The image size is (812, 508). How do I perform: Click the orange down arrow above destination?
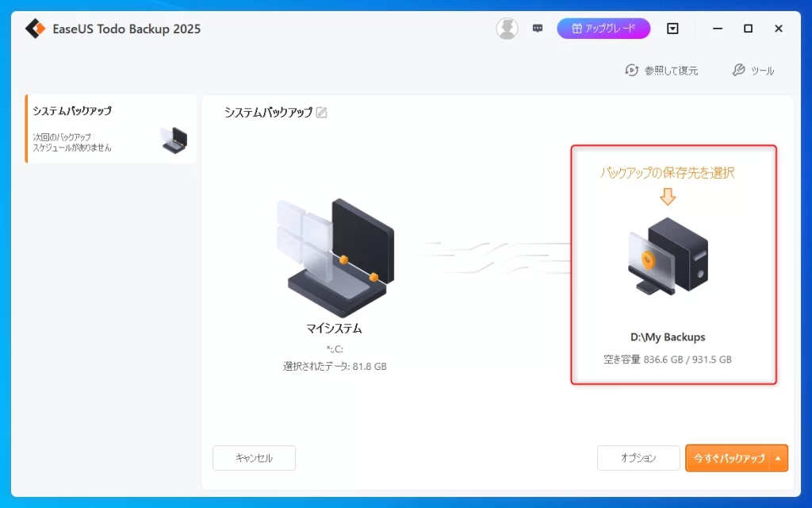(668, 196)
